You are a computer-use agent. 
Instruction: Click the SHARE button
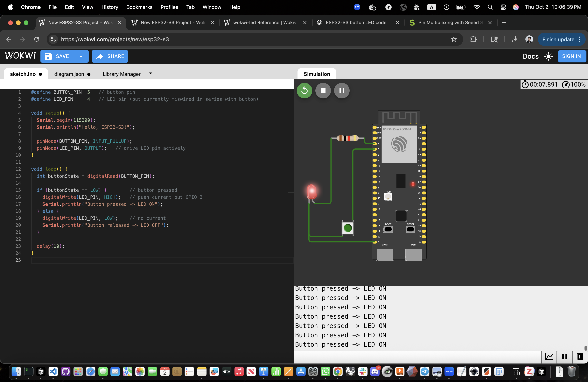coord(110,56)
